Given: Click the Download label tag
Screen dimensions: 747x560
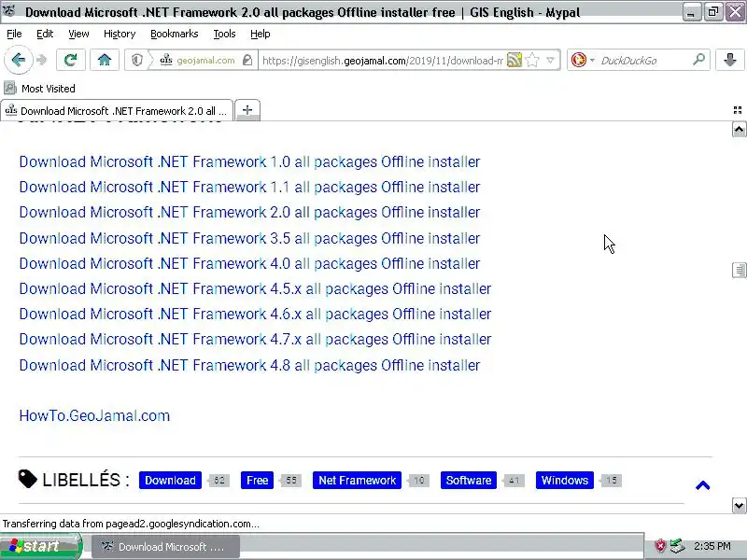Looking at the screenshot, I should click(170, 480).
